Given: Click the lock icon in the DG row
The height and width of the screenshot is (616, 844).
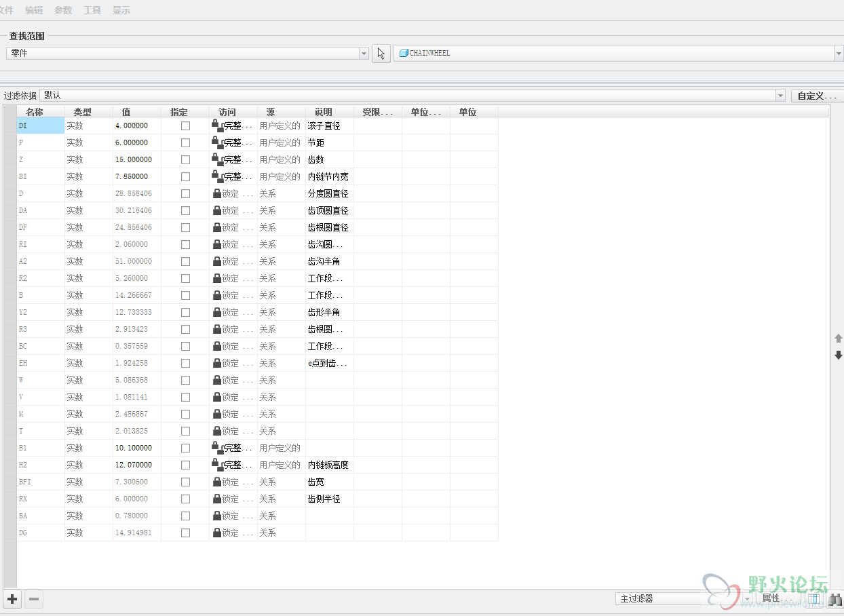Looking at the screenshot, I should click(x=217, y=533).
